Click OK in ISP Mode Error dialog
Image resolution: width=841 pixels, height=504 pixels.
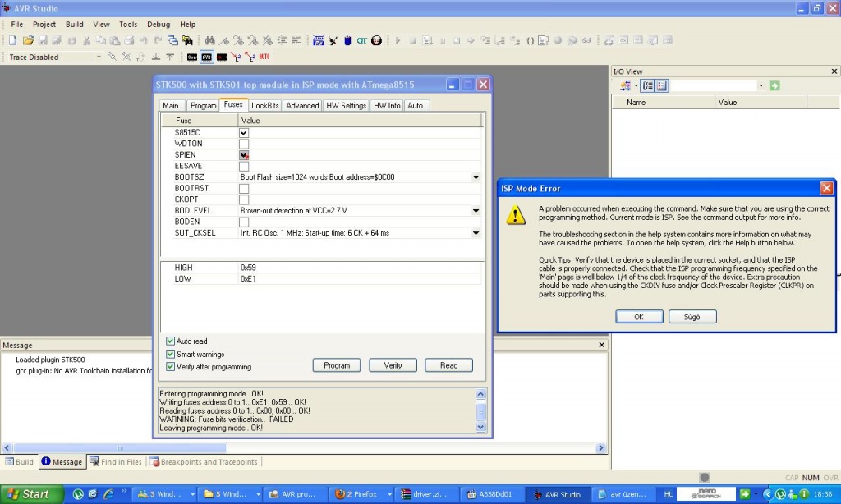tap(639, 317)
